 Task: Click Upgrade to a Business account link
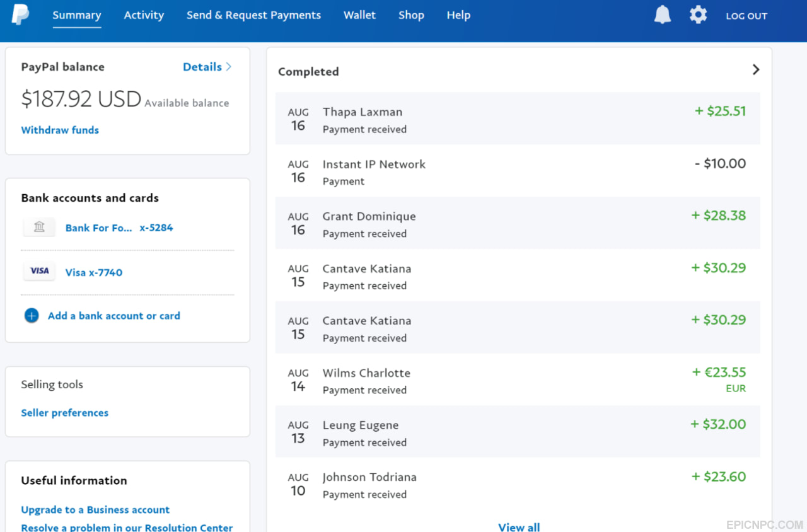click(x=95, y=509)
